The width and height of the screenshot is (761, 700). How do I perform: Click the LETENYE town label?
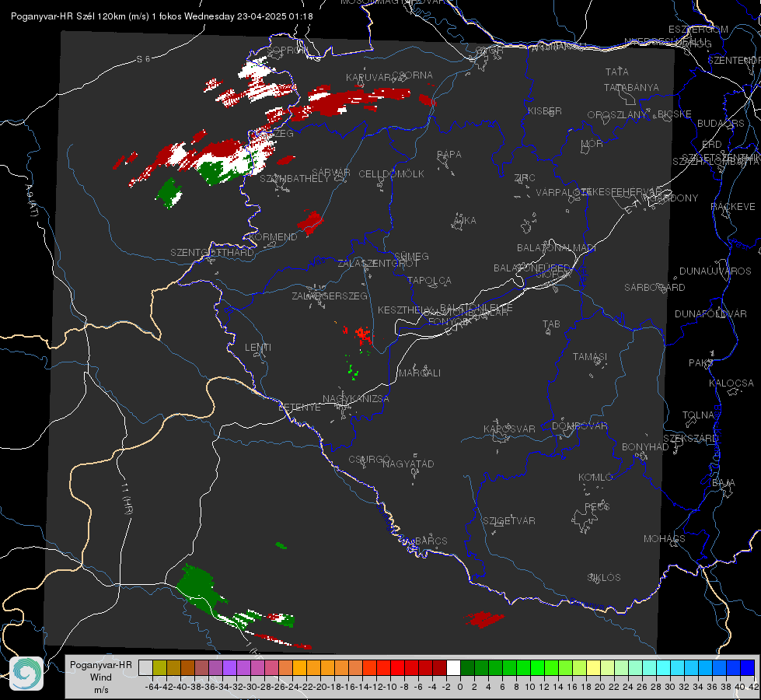click(x=299, y=407)
